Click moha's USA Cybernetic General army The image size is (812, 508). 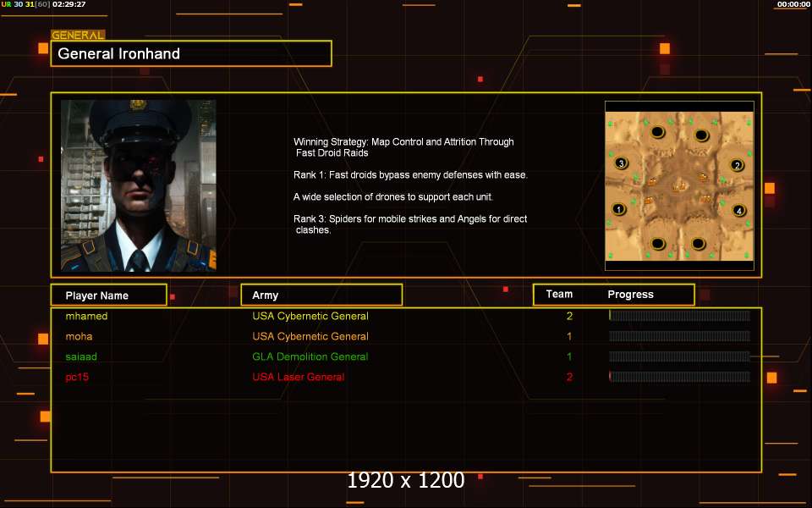tap(310, 336)
